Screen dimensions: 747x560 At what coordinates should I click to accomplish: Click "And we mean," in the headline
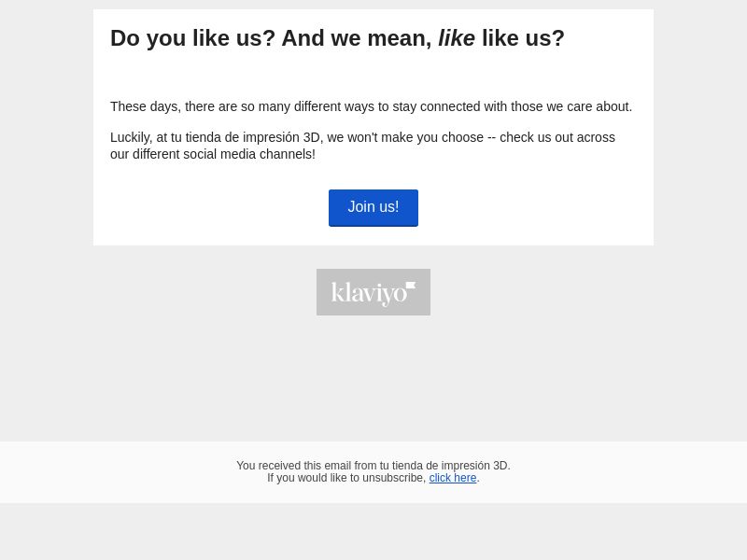356,38
